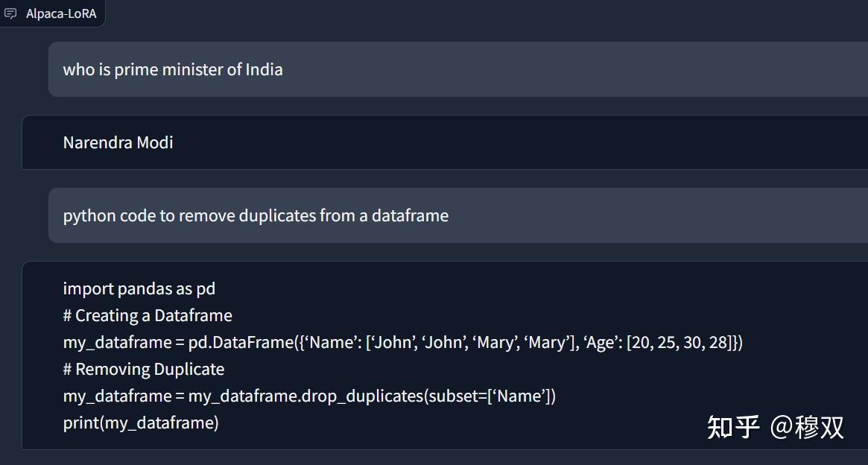
Task: Click the word 'dataframe' in the second prompt
Action: (410, 216)
